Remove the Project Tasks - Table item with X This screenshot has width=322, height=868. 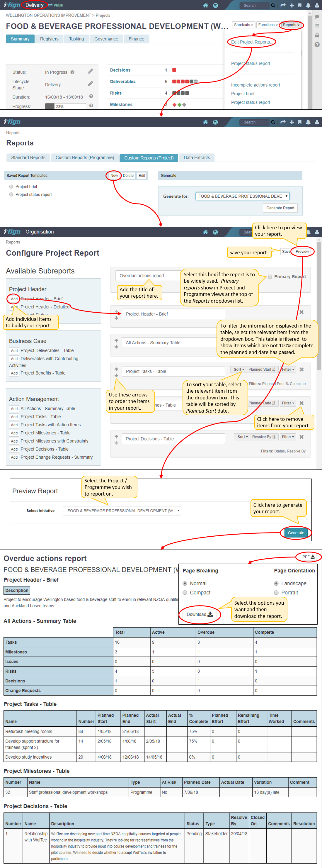(301, 369)
